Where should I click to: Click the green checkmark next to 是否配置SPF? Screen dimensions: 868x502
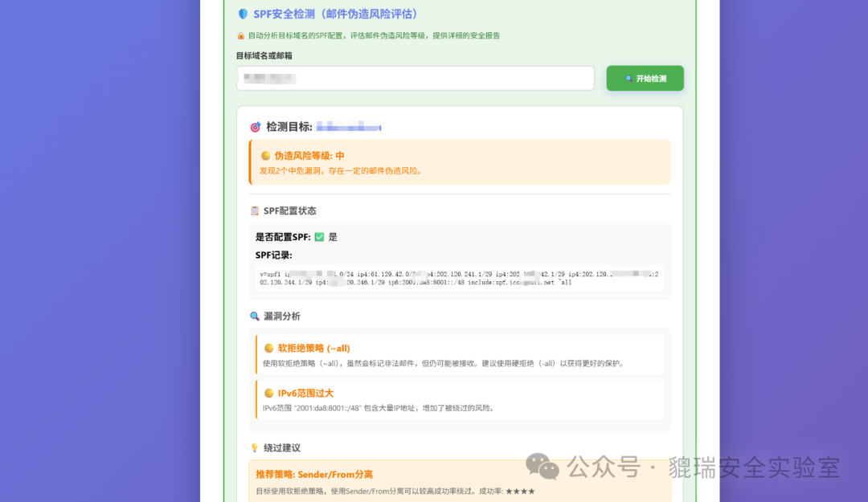tap(319, 236)
